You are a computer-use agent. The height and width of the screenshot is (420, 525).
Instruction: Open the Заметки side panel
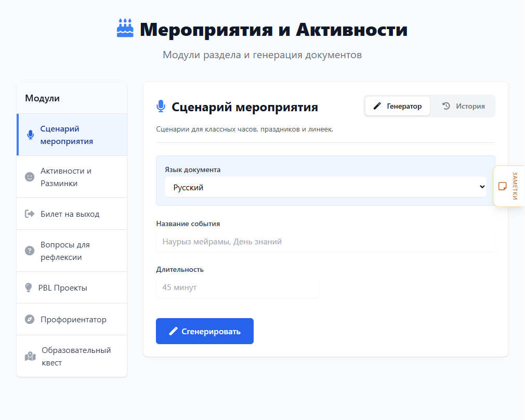click(x=509, y=186)
